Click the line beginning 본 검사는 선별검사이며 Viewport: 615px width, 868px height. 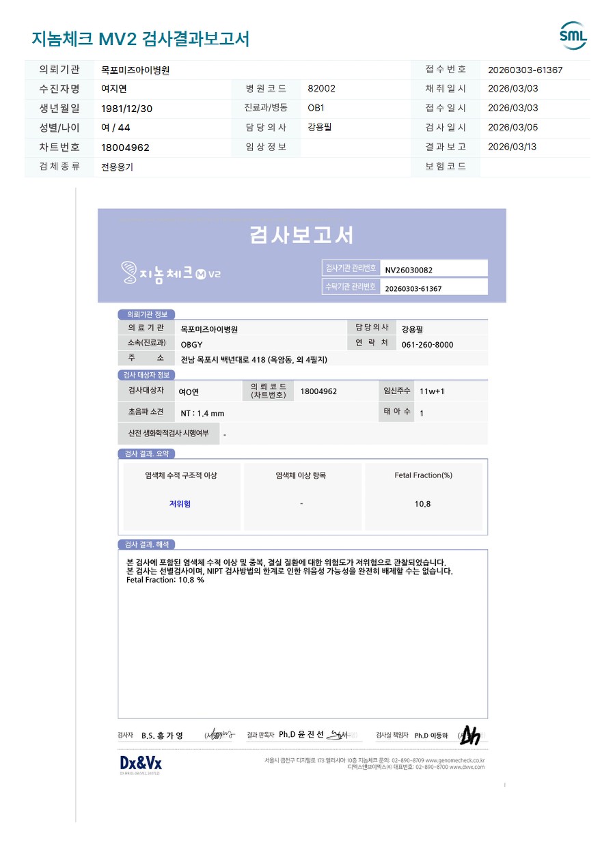pos(289,571)
